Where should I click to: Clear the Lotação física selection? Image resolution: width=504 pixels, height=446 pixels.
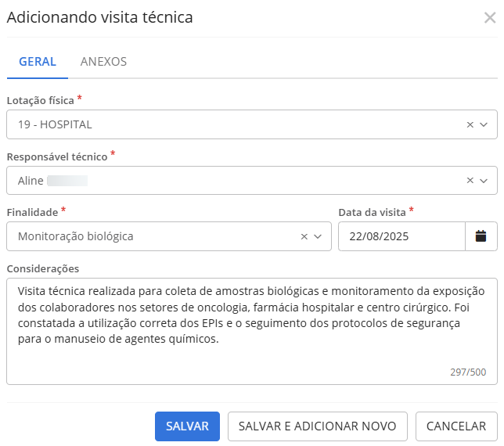(470, 124)
